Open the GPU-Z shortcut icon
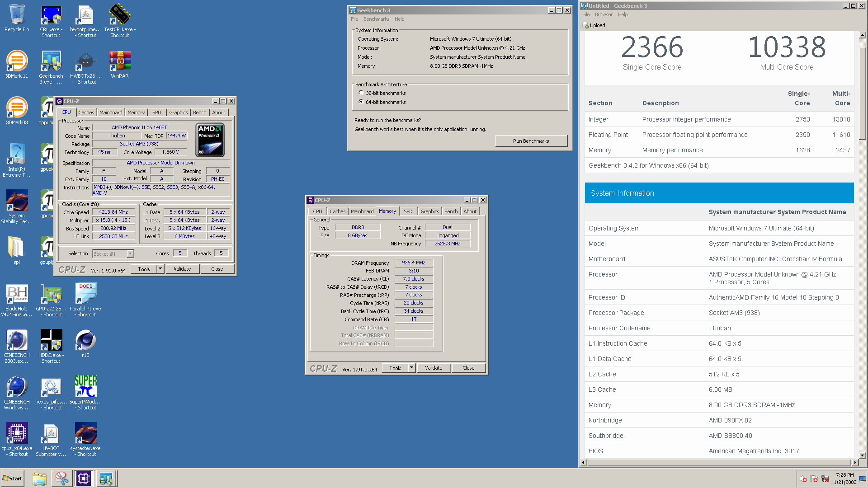This screenshot has height=488, width=868. click(x=51, y=300)
